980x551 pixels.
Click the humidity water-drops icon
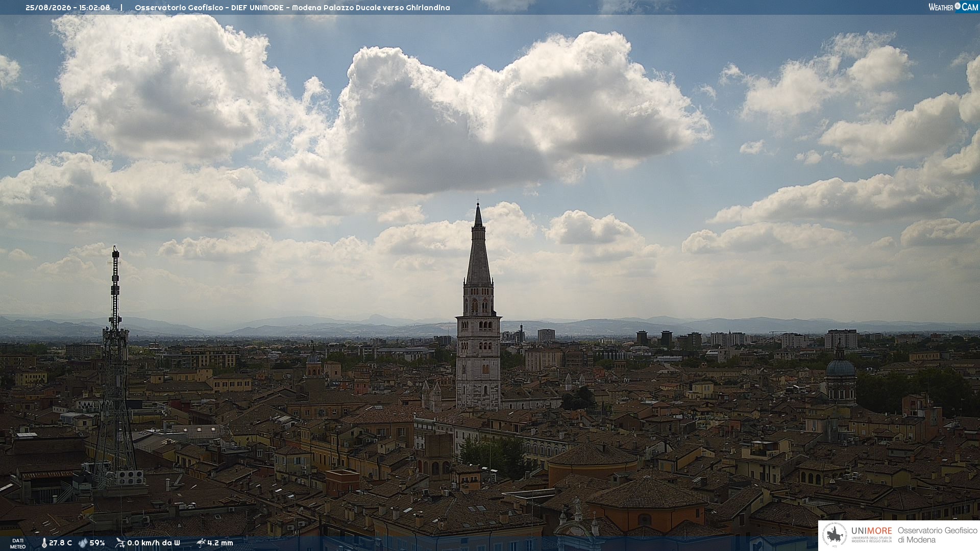pos(83,543)
